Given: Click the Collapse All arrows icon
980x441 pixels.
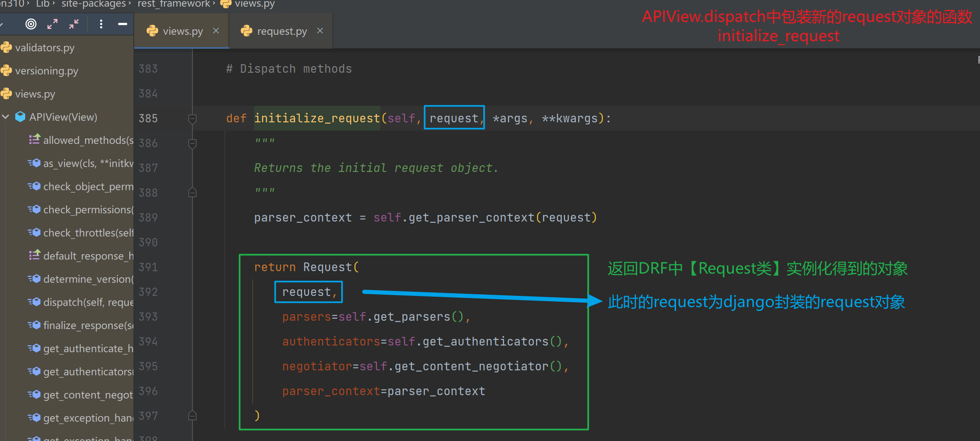Looking at the screenshot, I should [74, 24].
